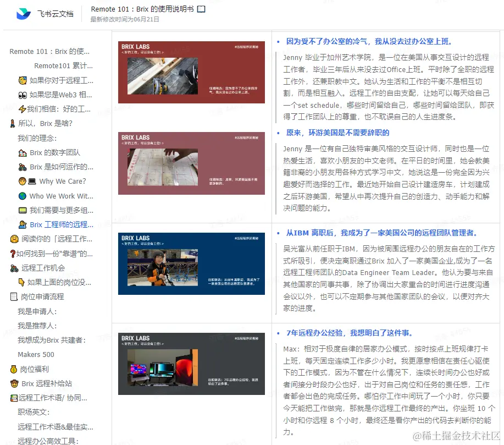Jump to outline item "我想成为Brix 共建者:"
The height and width of the screenshot is (445, 504).
(x=52, y=340)
